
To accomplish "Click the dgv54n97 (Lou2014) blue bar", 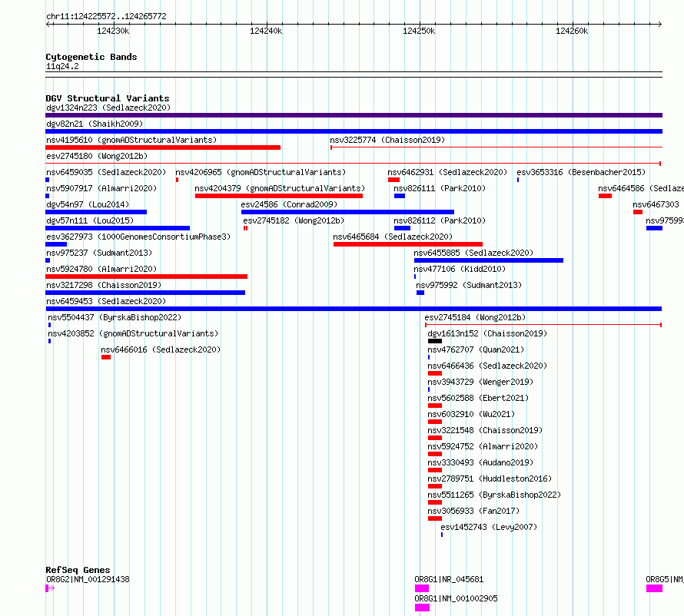I will click(x=96, y=212).
